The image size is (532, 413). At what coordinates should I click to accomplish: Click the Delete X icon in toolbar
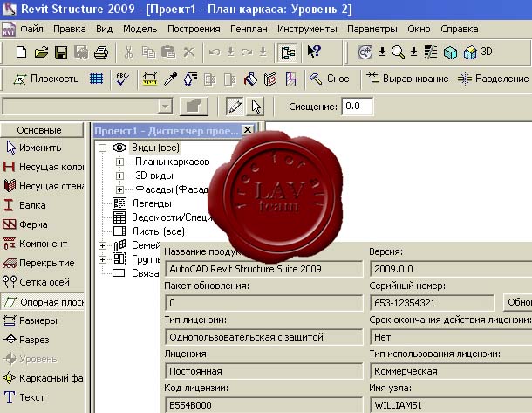[x=189, y=52]
